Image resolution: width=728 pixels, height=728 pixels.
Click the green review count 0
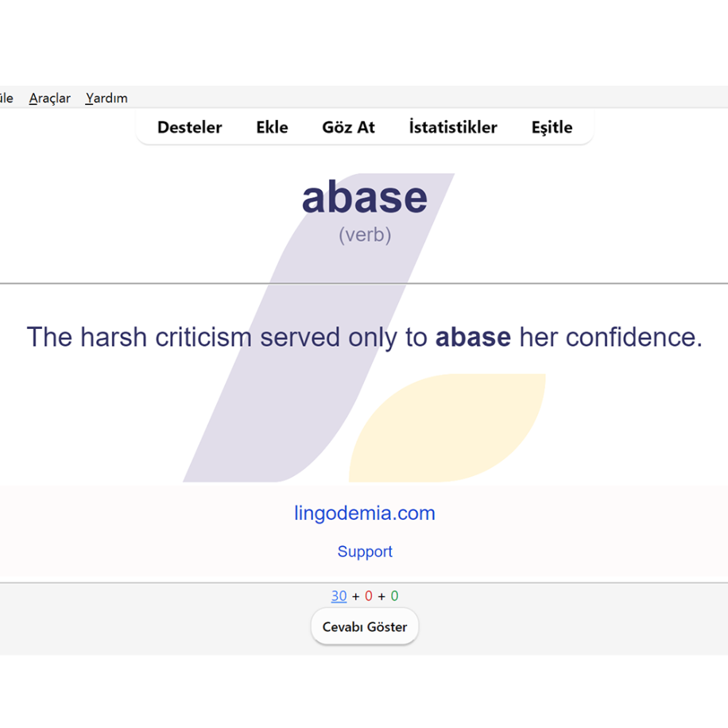[x=394, y=596]
